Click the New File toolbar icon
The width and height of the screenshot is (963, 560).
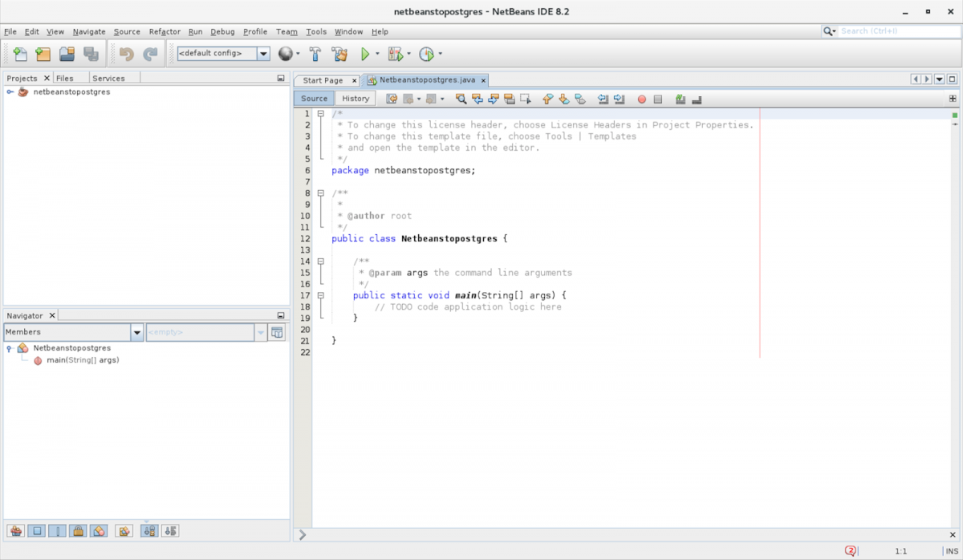[x=20, y=54]
